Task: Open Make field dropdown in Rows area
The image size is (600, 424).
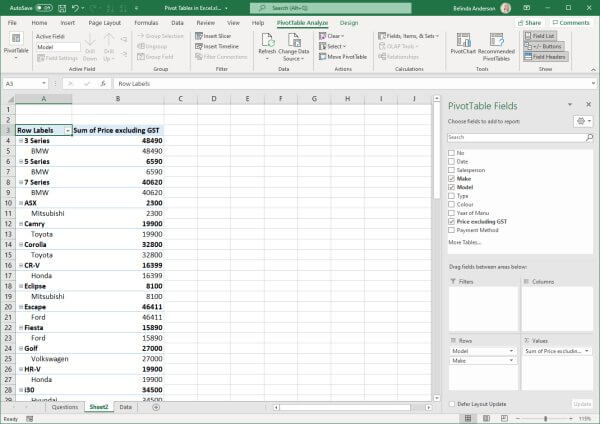Action: [x=511, y=360]
